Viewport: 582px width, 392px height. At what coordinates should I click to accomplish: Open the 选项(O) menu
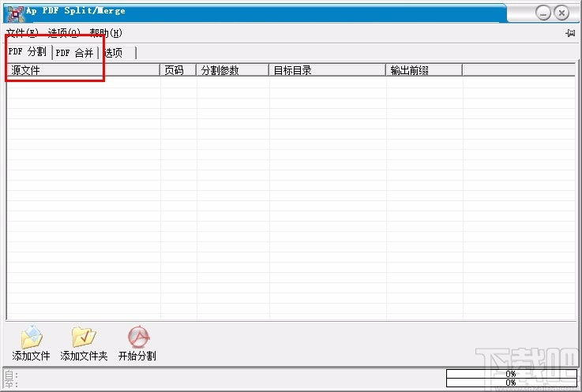pyautogui.click(x=64, y=33)
